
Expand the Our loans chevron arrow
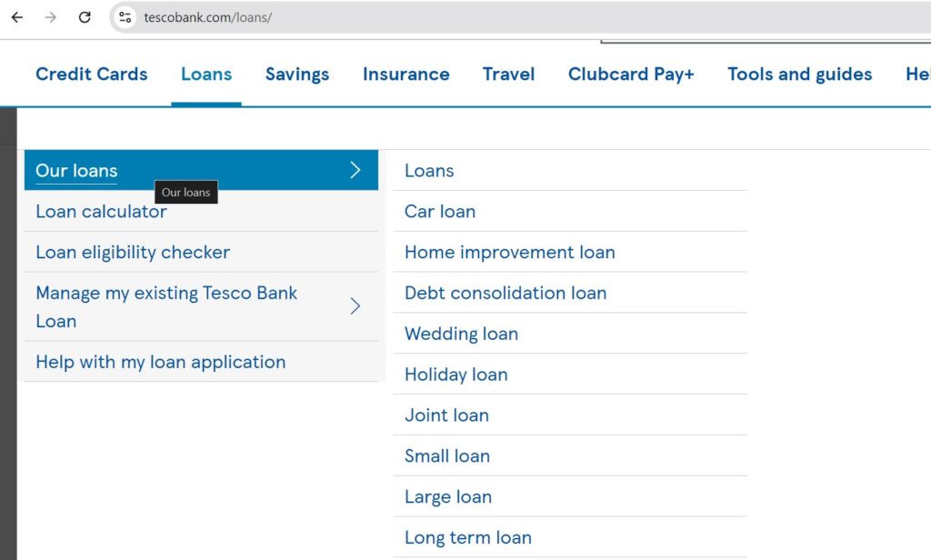[355, 170]
